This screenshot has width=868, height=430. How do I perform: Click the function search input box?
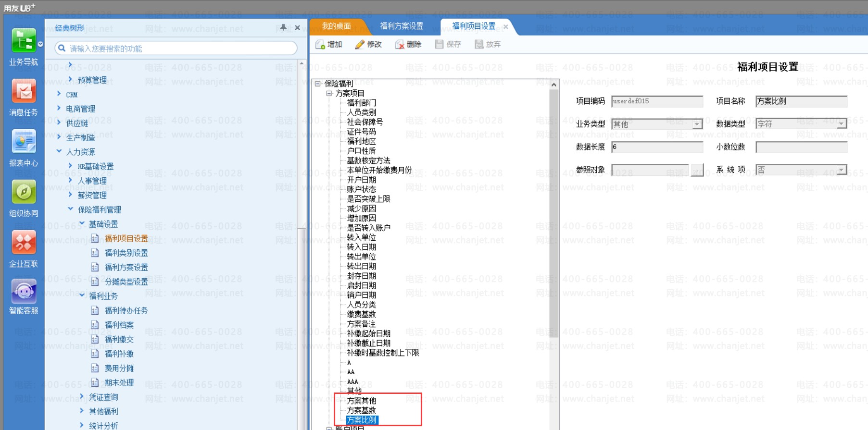(178, 49)
